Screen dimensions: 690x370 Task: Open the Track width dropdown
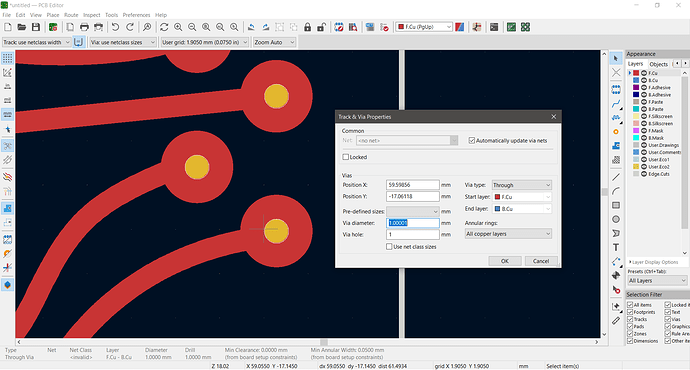point(37,42)
